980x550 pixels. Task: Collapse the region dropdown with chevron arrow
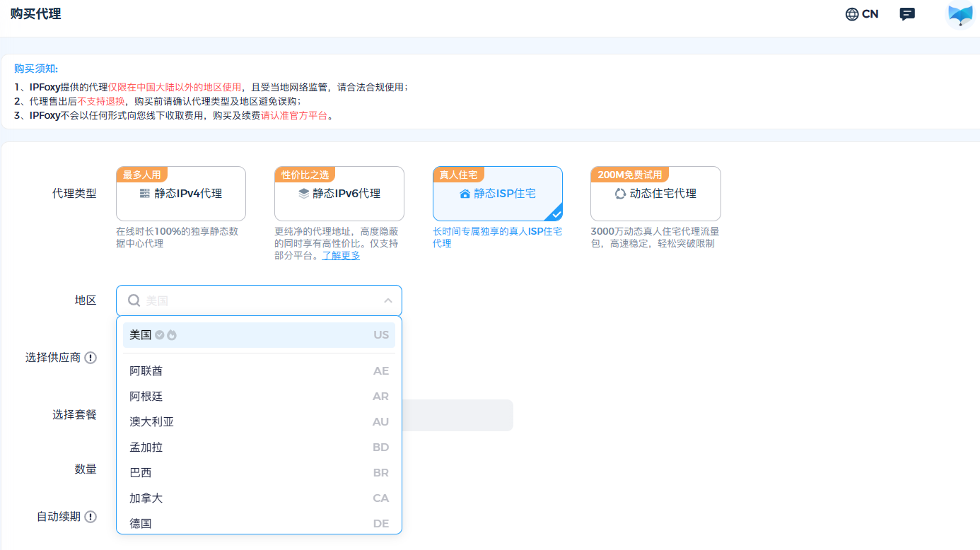pyautogui.click(x=387, y=300)
